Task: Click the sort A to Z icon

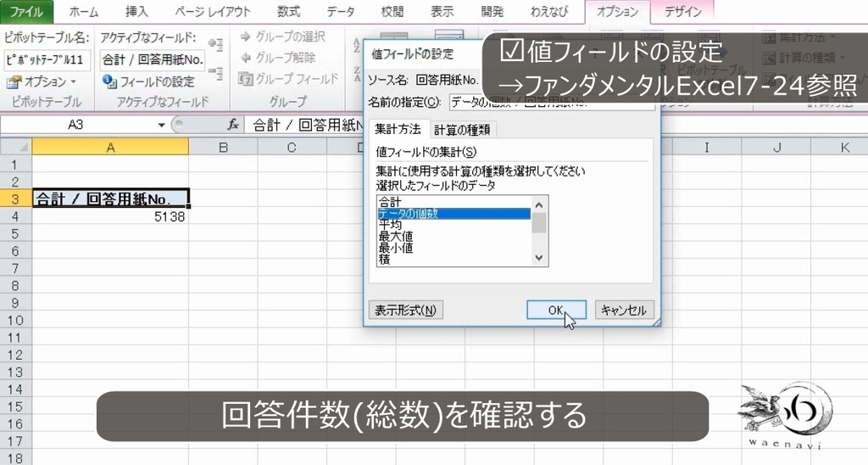Action: tap(357, 46)
